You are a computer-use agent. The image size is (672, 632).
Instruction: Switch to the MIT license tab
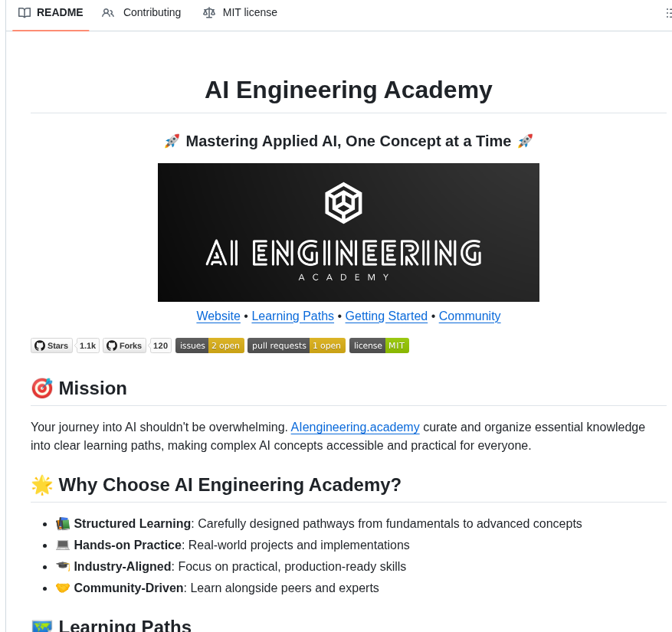tap(249, 12)
